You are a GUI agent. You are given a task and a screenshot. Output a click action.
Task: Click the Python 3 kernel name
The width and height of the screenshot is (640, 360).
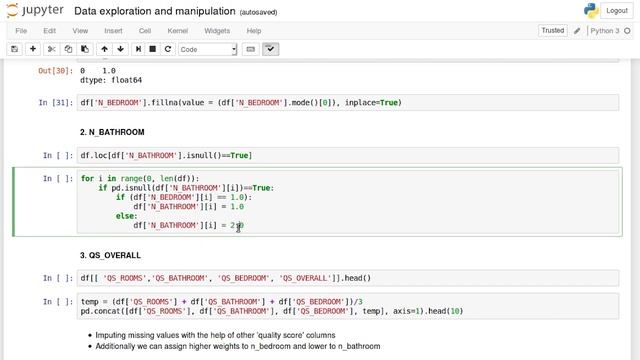[604, 31]
